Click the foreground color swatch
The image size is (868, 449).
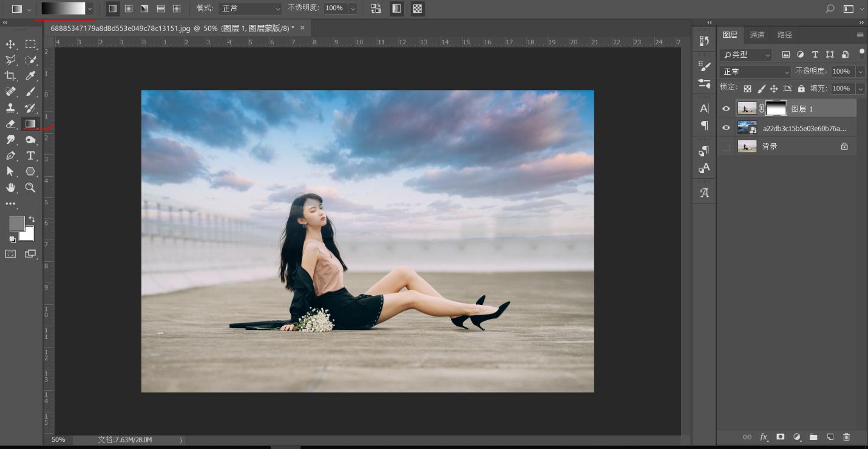coord(17,224)
